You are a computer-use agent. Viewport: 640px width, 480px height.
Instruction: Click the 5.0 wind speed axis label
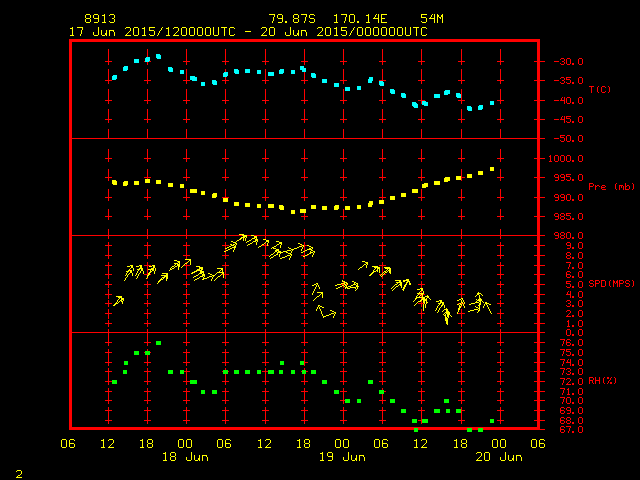574,284
